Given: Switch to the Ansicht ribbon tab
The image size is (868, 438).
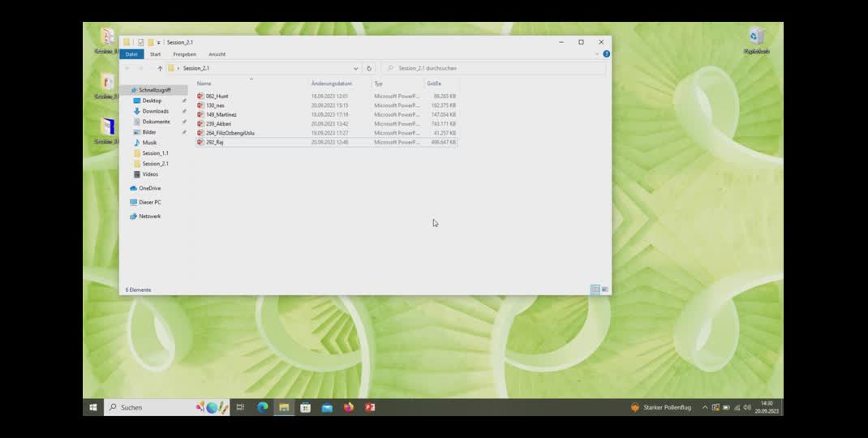Looking at the screenshot, I should [x=217, y=54].
